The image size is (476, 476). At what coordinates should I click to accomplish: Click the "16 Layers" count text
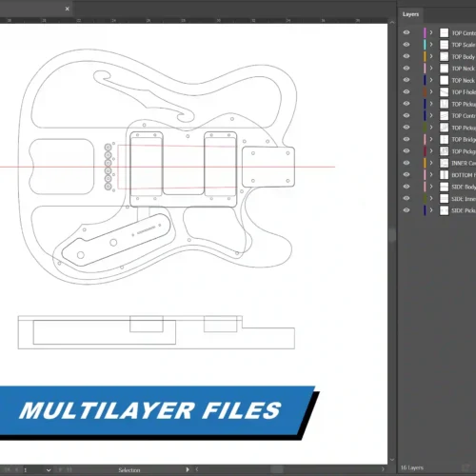pos(411,467)
